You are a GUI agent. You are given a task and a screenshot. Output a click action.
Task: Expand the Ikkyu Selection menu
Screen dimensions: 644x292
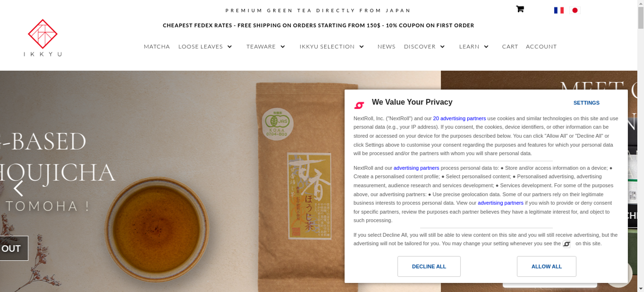coord(332,47)
